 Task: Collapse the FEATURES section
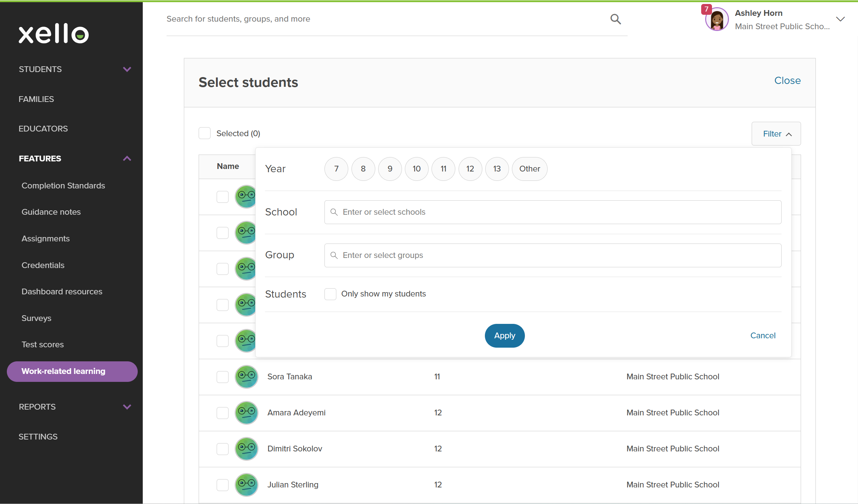pyautogui.click(x=127, y=159)
